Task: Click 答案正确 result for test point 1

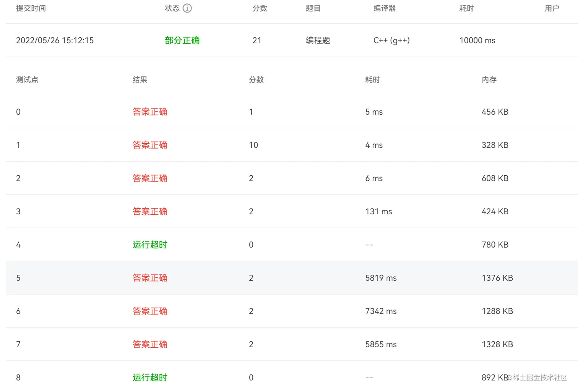Action: pyautogui.click(x=150, y=145)
